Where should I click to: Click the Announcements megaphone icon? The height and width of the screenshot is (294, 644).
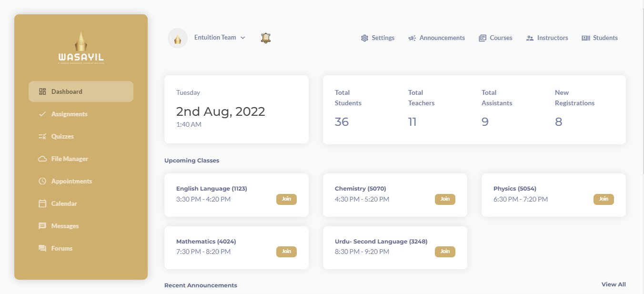[412, 38]
